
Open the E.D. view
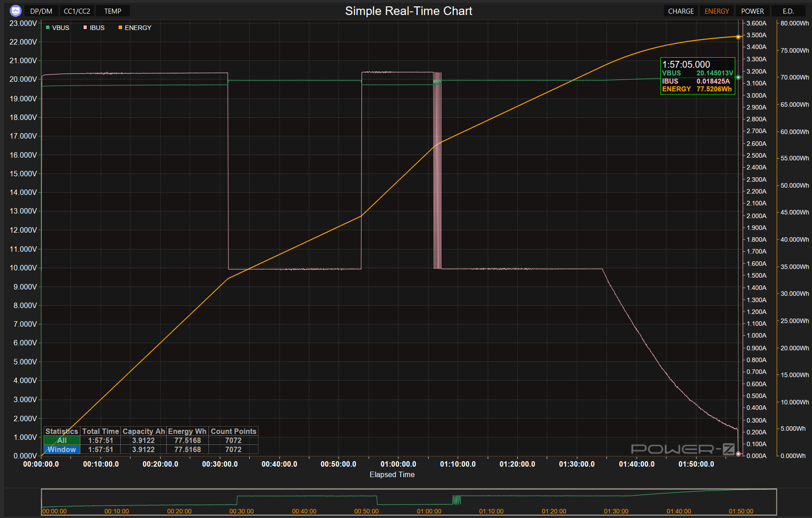click(788, 11)
